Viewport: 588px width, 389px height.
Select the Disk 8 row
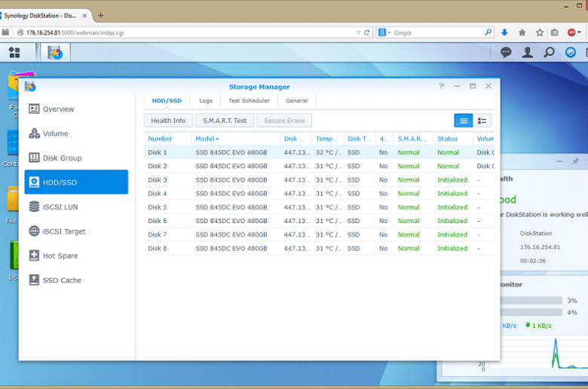pos(319,248)
